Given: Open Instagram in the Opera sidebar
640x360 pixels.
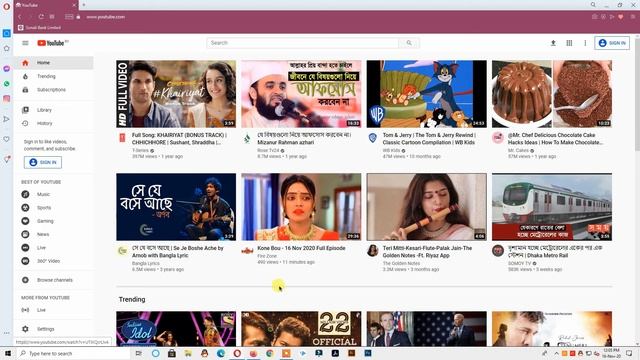Looking at the screenshot, I should (7, 98).
